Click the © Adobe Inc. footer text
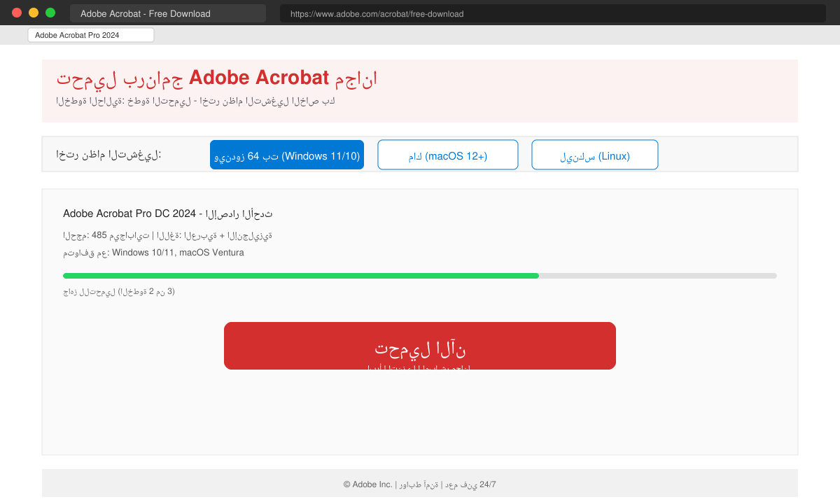The image size is (840, 504). pyautogui.click(x=420, y=484)
